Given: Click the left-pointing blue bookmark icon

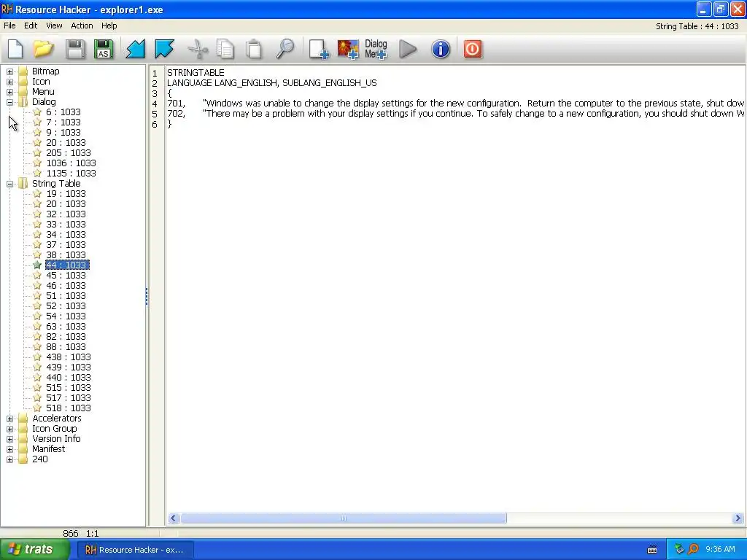Looking at the screenshot, I should click(135, 49).
